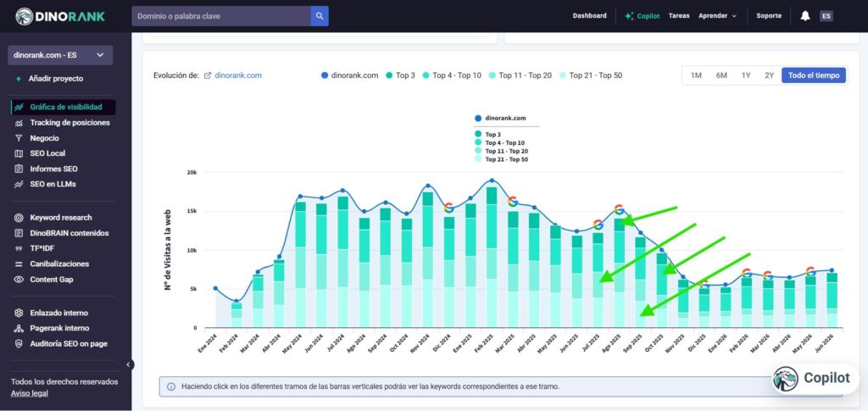The height and width of the screenshot is (411, 868).
Task: Open the floating Copilot chat button
Action: 815,378
